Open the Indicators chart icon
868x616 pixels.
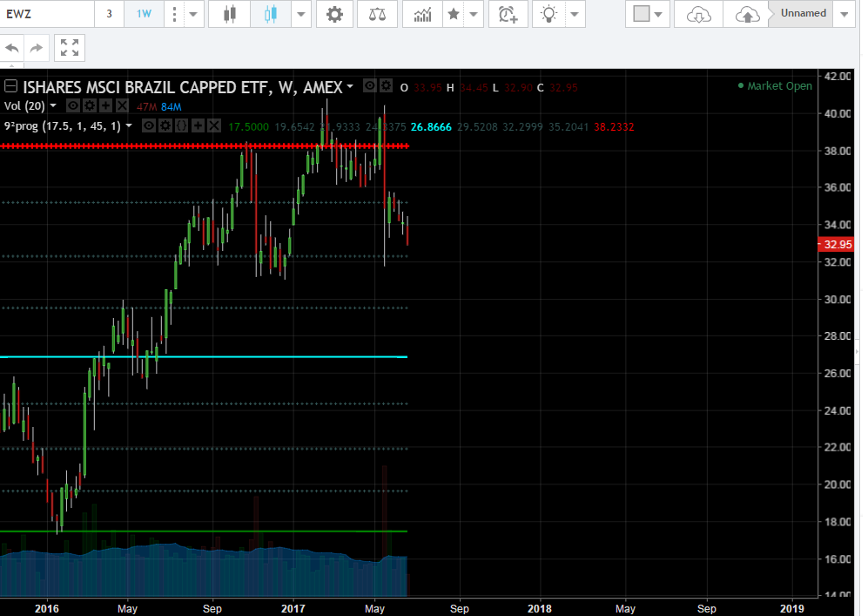tap(422, 14)
